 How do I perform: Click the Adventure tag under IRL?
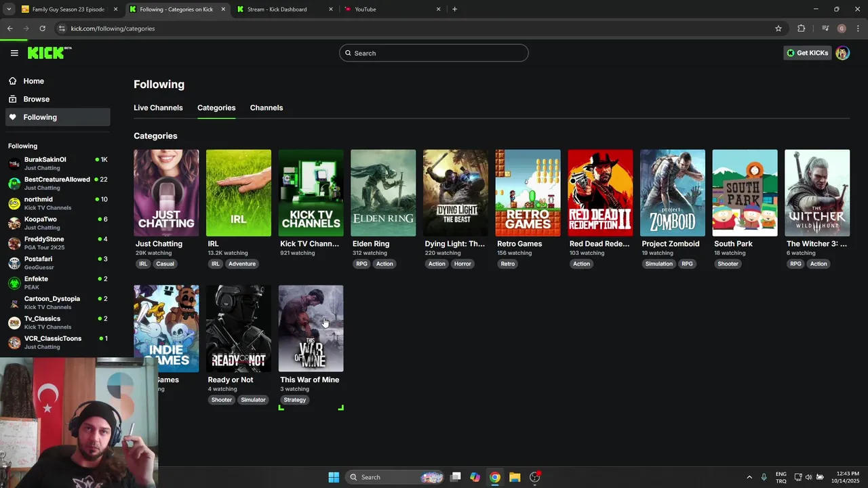pyautogui.click(x=242, y=264)
